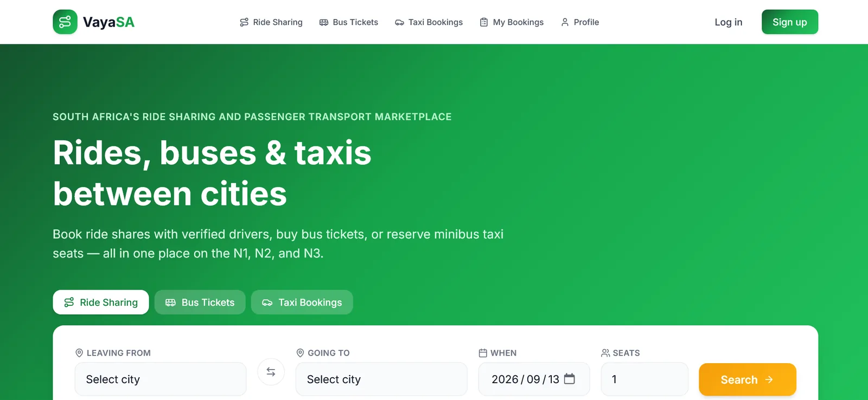This screenshot has height=400, width=868.
Task: Click the headline 'Rides, buses & taxis'
Action: click(212, 153)
